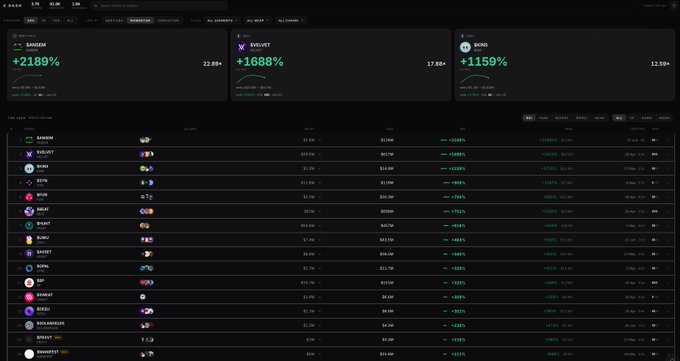
Task: Open caller avatars in the $HUNT row
Action: pos(145,226)
